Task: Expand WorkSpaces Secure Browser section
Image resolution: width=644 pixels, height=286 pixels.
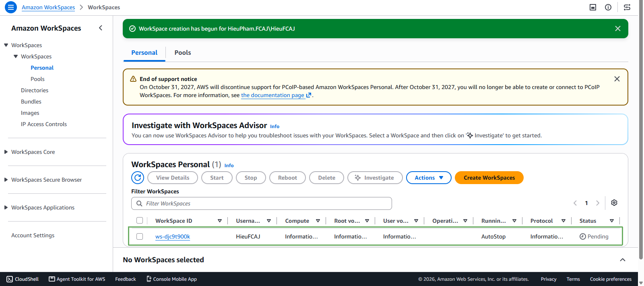Action: point(6,180)
